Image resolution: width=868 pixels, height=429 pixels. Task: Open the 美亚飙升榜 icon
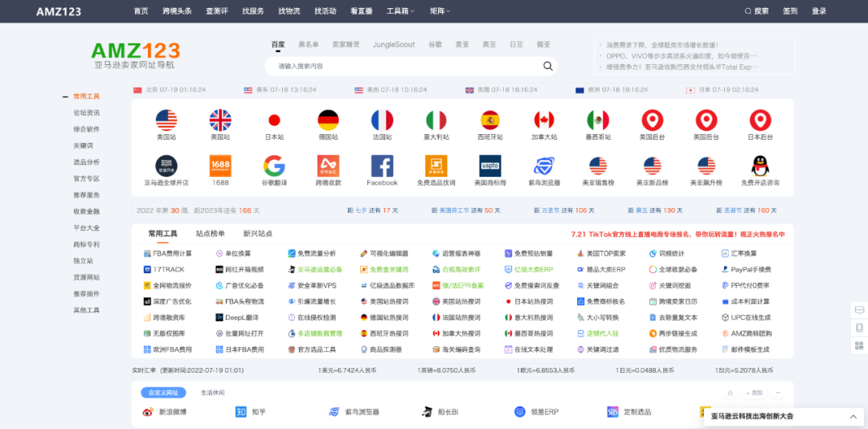(x=706, y=166)
